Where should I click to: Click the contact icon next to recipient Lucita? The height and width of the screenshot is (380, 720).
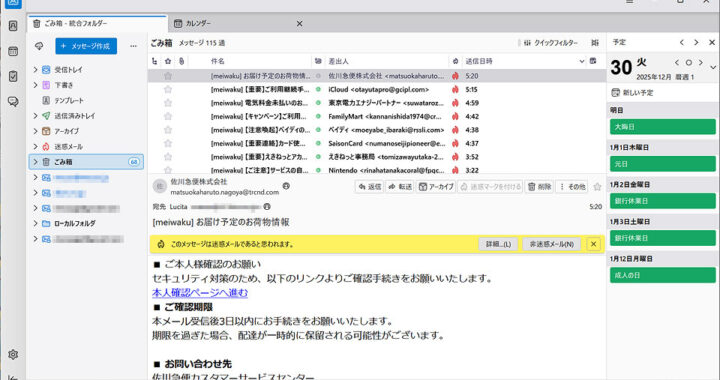point(267,207)
